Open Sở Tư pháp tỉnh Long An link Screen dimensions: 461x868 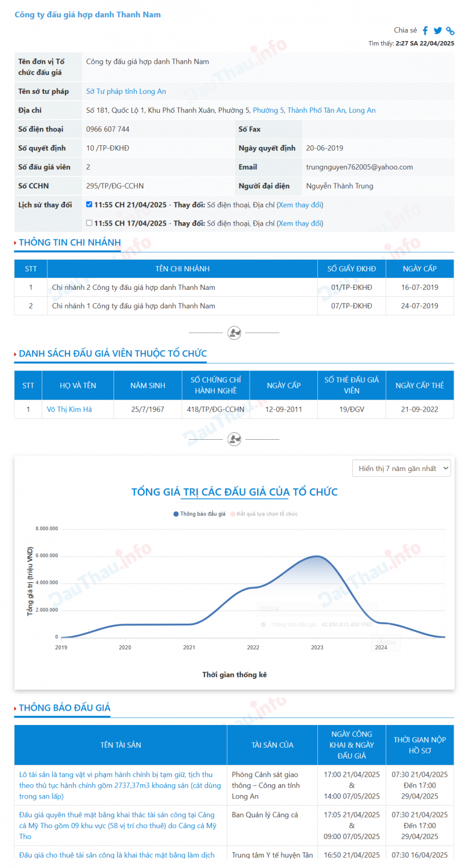pos(126,91)
